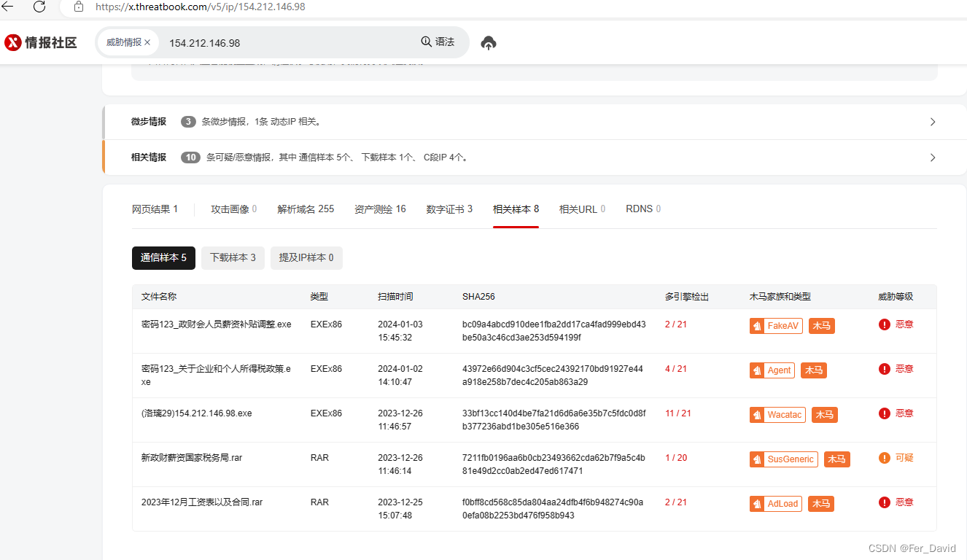Select the 相关样本 8 tab

pos(516,209)
